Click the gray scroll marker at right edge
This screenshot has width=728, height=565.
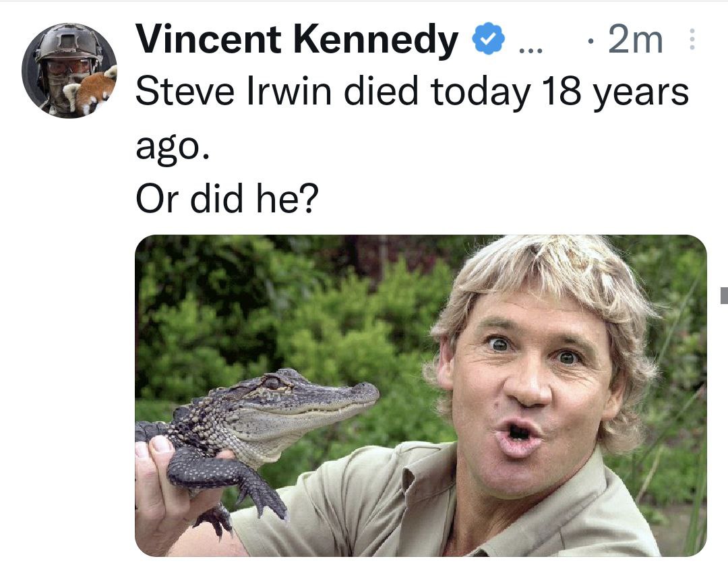click(724, 295)
